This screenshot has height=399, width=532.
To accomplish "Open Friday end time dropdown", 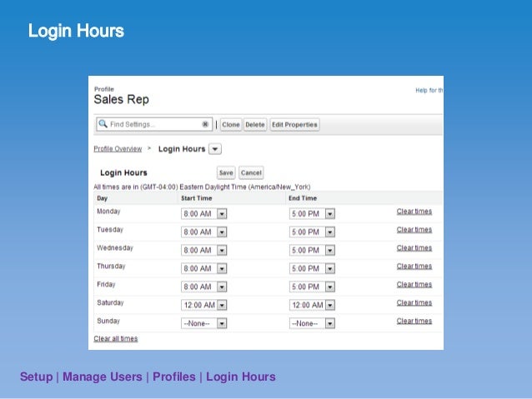I will (x=312, y=287).
